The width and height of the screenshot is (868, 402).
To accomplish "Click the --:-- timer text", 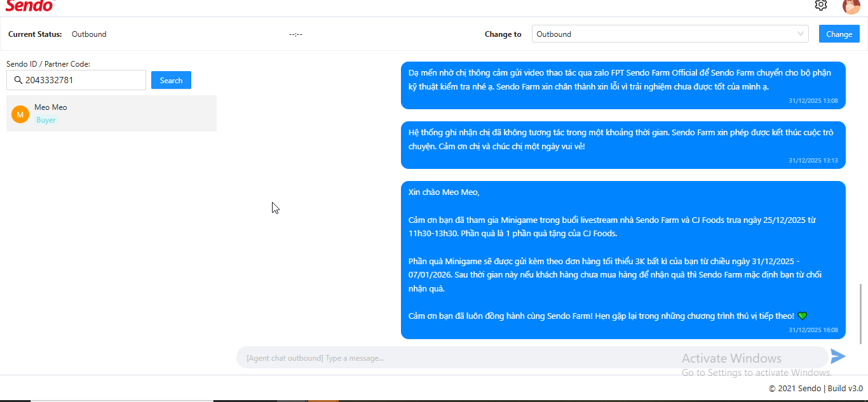I will tap(295, 34).
